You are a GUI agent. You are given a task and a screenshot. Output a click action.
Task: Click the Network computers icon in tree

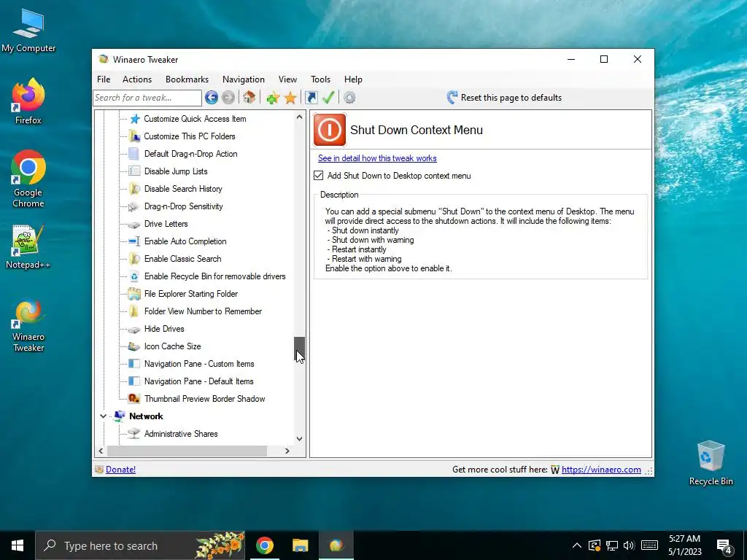coord(120,416)
